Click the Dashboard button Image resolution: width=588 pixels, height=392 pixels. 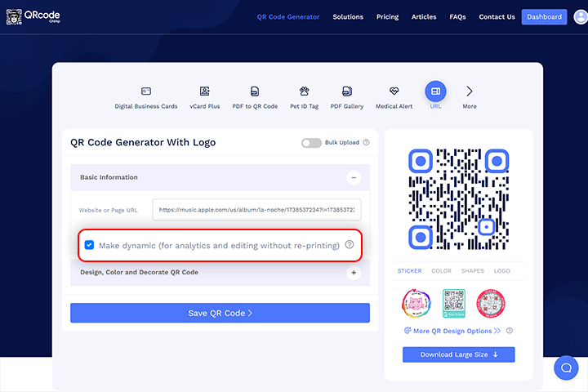click(544, 17)
